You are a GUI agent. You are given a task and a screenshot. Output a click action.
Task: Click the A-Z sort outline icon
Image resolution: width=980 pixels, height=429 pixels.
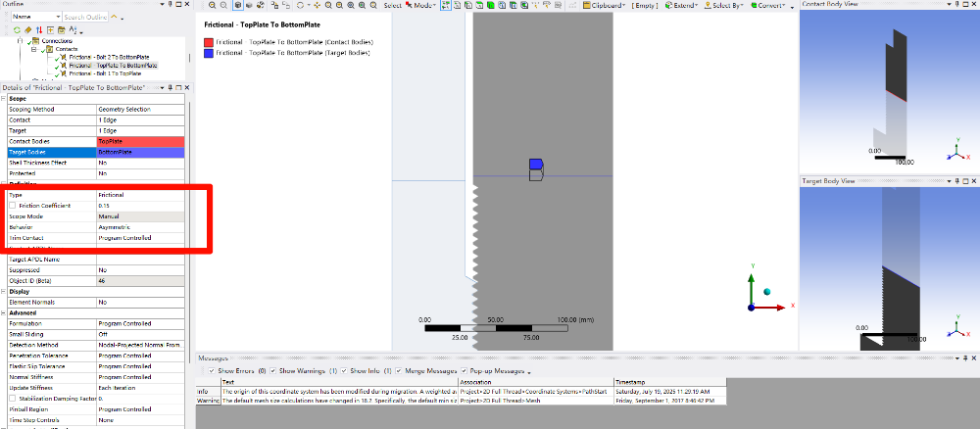[x=73, y=30]
